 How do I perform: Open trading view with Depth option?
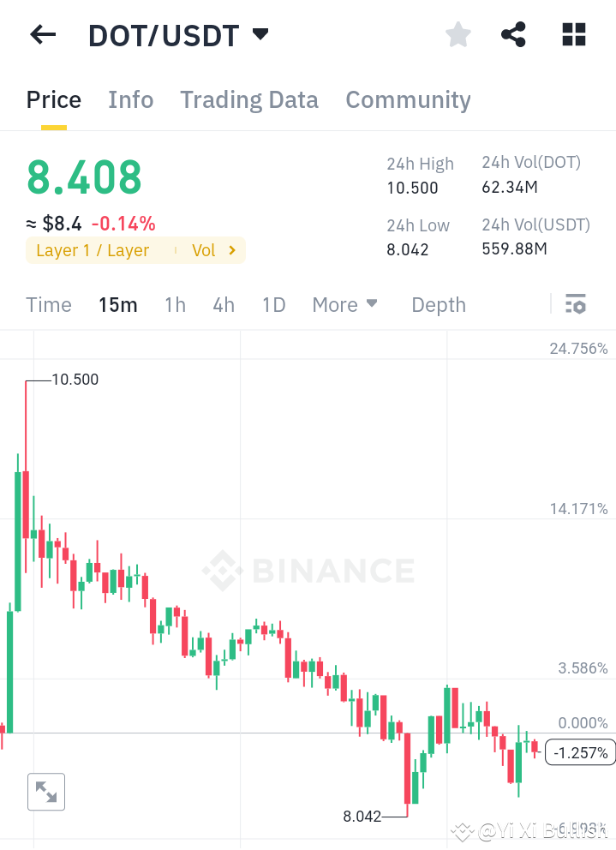pos(438,304)
